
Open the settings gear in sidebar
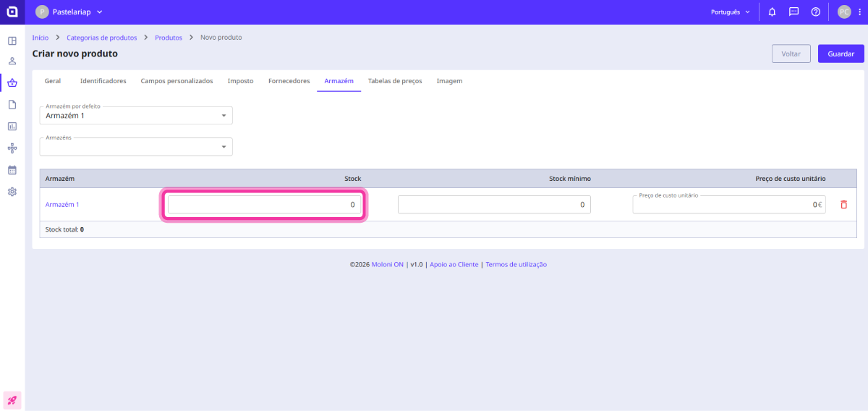[x=12, y=192]
